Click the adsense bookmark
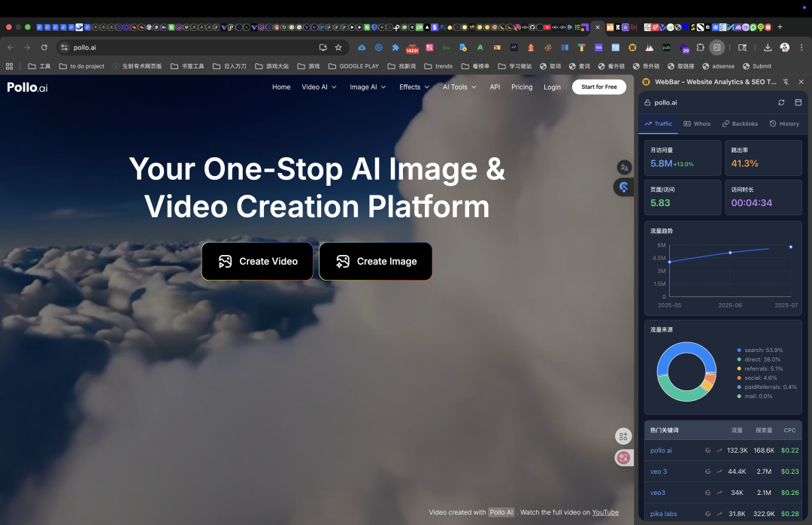The height and width of the screenshot is (525, 812). [x=718, y=66]
